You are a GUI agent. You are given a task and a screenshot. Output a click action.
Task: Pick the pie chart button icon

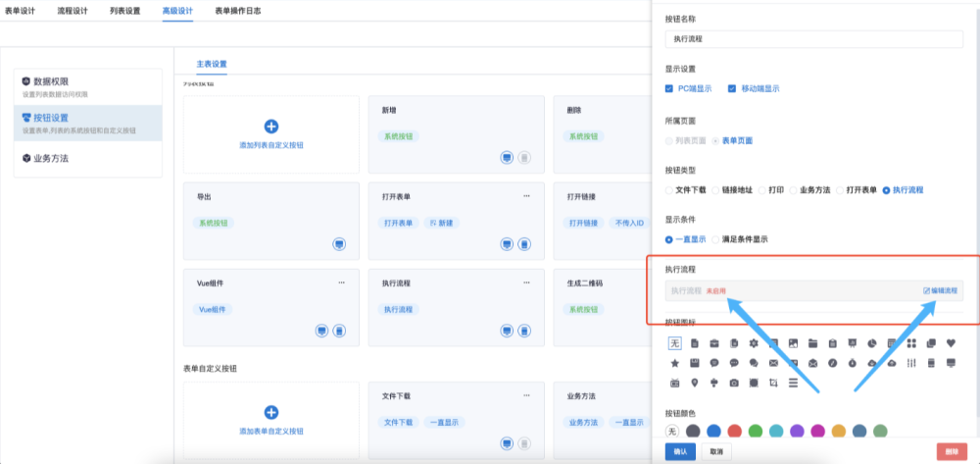point(871,342)
